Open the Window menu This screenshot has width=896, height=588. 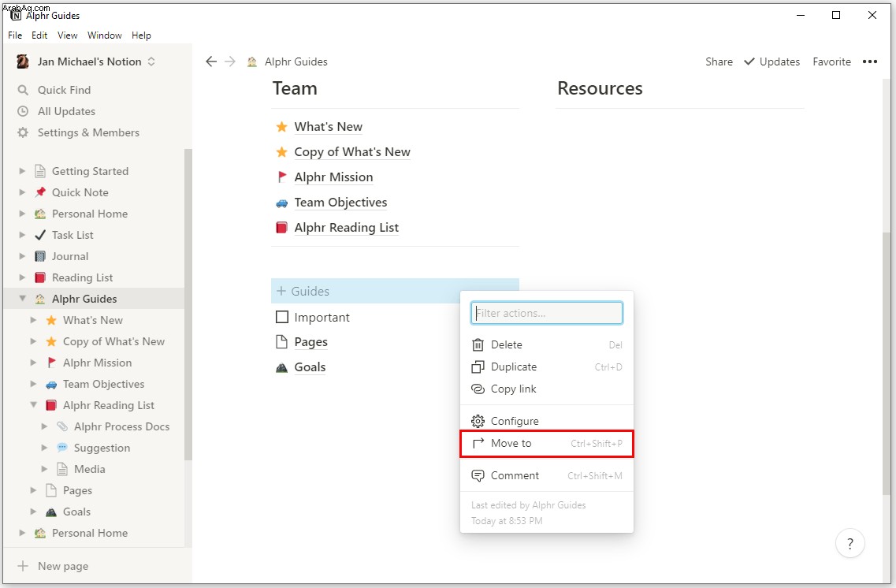(105, 35)
